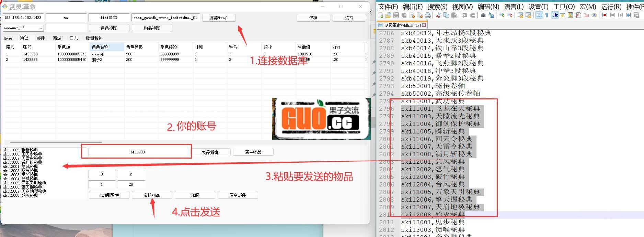Screen dimensions: 644x237
Task: Click the Save file toolbar icon
Action: (396, 15)
